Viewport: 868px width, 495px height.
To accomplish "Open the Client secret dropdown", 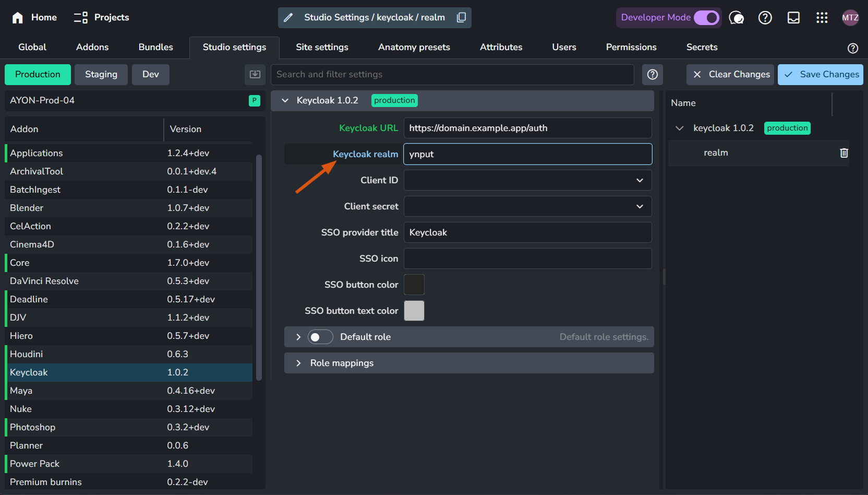I will point(527,206).
